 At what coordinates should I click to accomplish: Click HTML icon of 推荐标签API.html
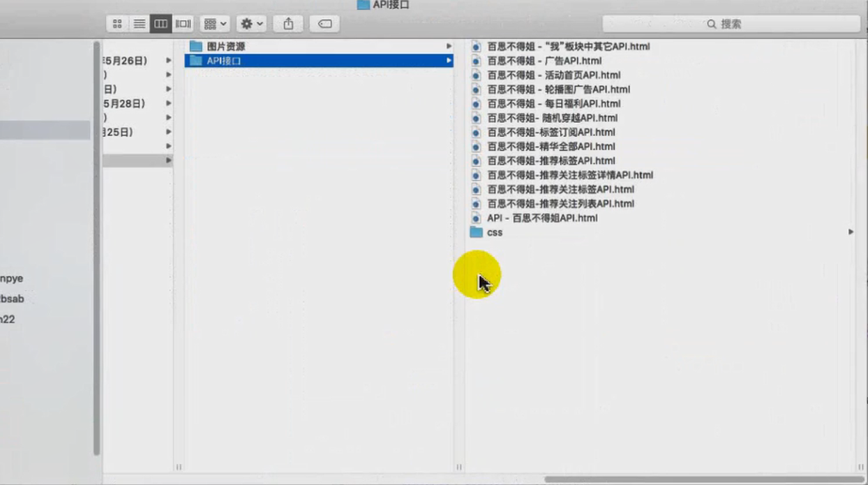476,161
